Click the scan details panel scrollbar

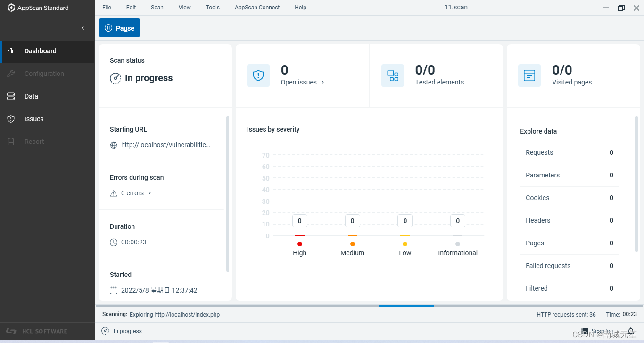(x=228, y=194)
